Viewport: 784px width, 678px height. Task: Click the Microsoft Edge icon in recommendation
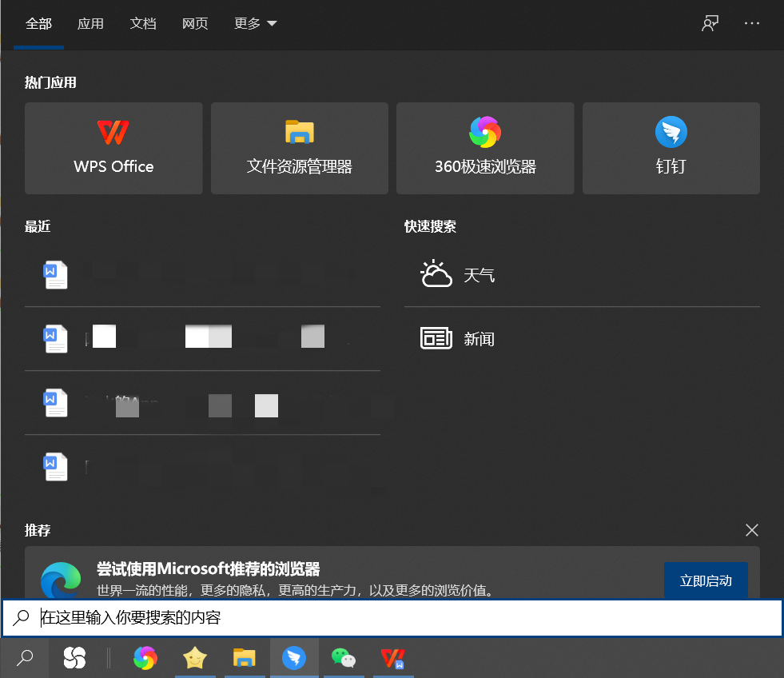pos(61,581)
